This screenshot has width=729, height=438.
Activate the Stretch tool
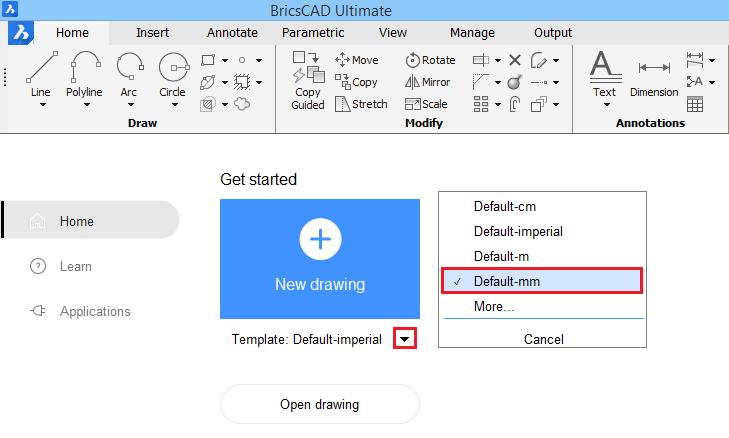[x=361, y=104]
